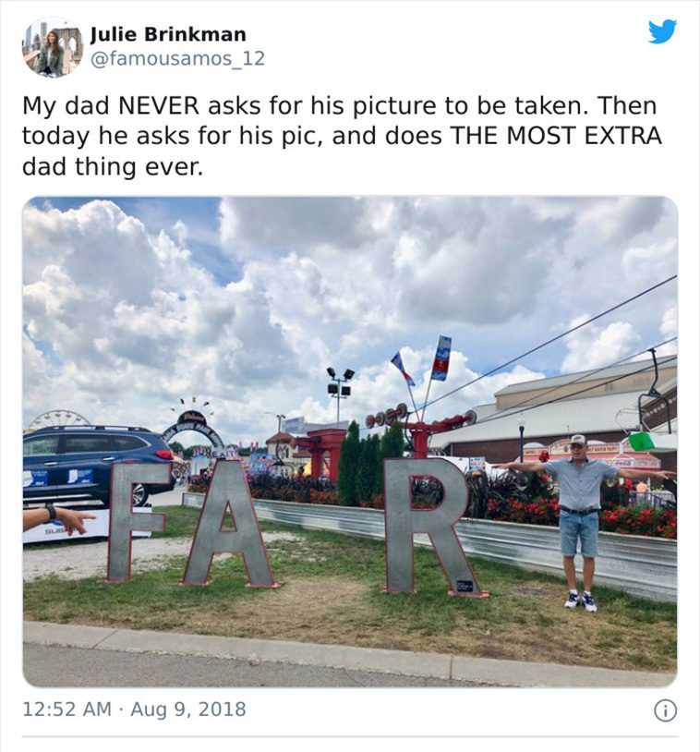
Task: Click the Julie Brinkman display name
Action: [168, 34]
